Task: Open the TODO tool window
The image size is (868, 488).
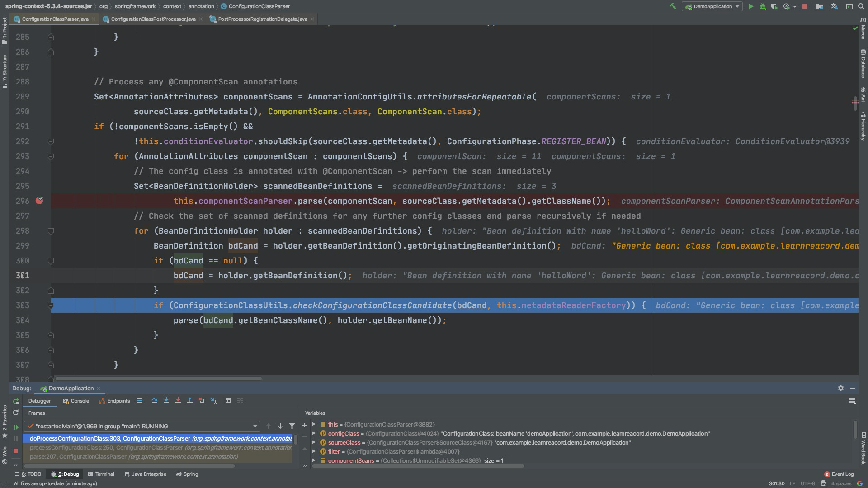Action: [28, 474]
